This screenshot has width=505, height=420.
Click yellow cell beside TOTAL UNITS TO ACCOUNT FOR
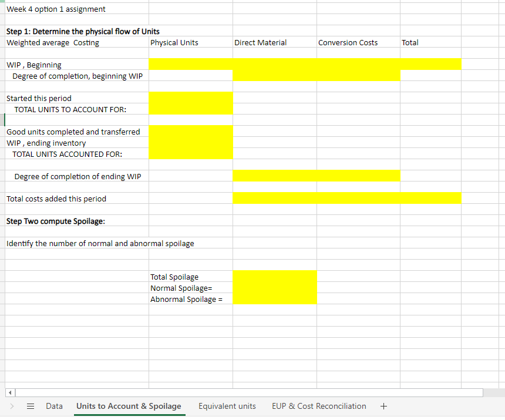191,109
